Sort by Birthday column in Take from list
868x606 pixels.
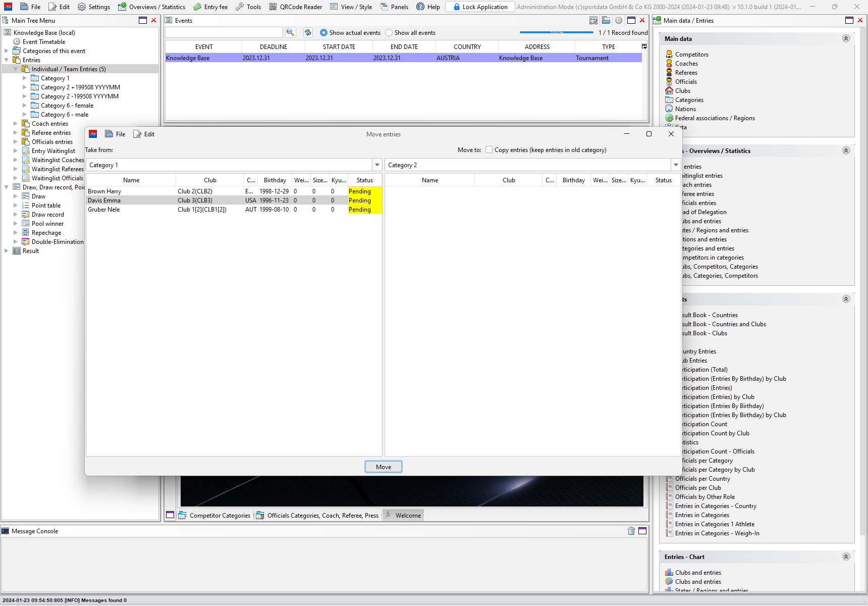(275, 180)
